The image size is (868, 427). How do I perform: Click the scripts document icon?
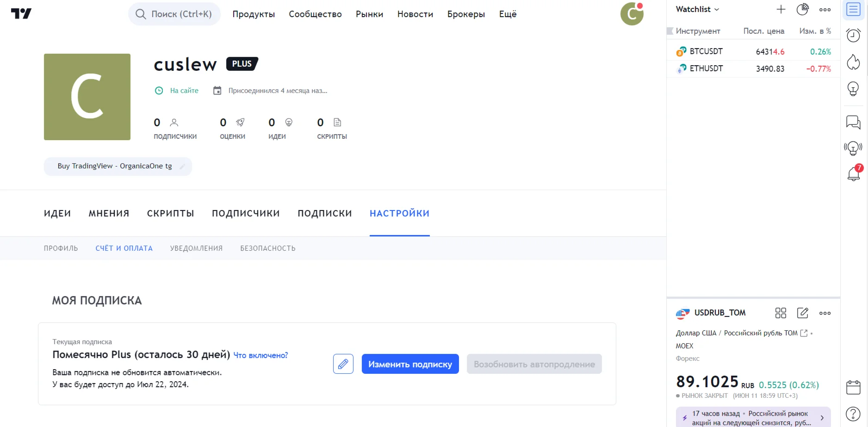(337, 123)
